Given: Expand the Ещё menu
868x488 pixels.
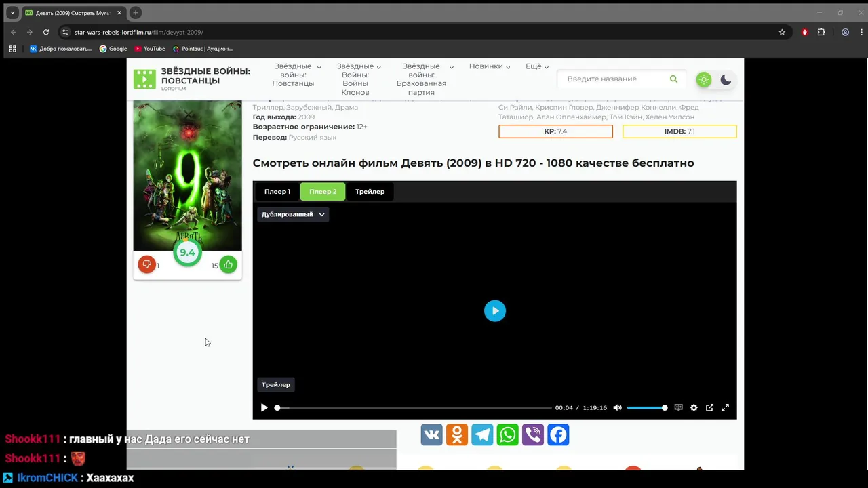Looking at the screenshot, I should (537, 66).
